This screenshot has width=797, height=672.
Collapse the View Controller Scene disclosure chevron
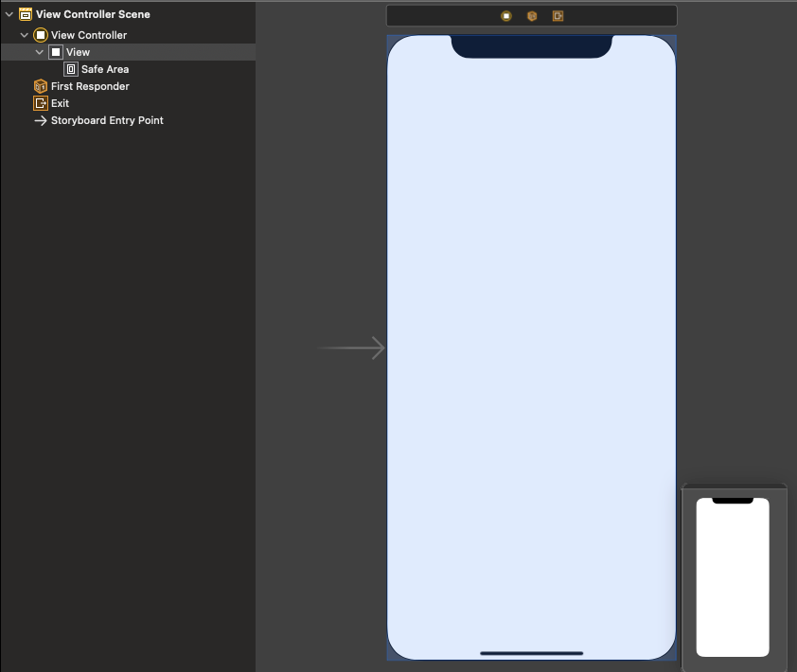[x=9, y=14]
